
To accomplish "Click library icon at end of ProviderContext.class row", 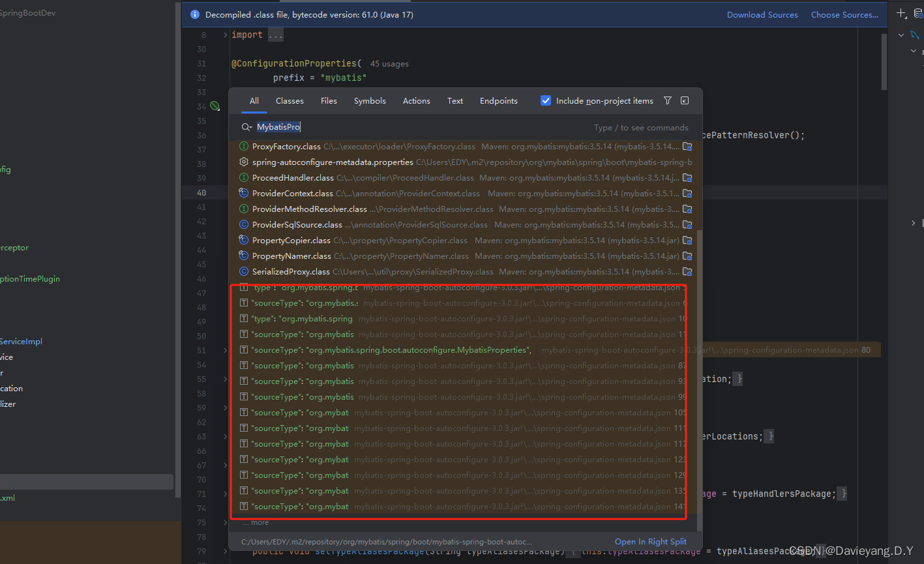I will 687,194.
